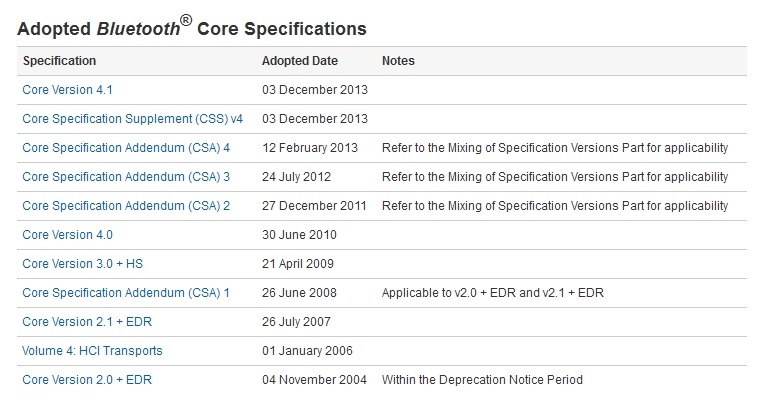Open Core Specification Addendum (CSA) 3
Screen dimensions: 760x406
tap(126, 177)
